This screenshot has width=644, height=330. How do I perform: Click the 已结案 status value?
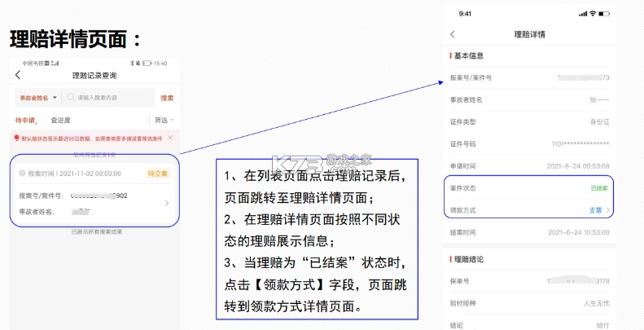pyautogui.click(x=599, y=188)
